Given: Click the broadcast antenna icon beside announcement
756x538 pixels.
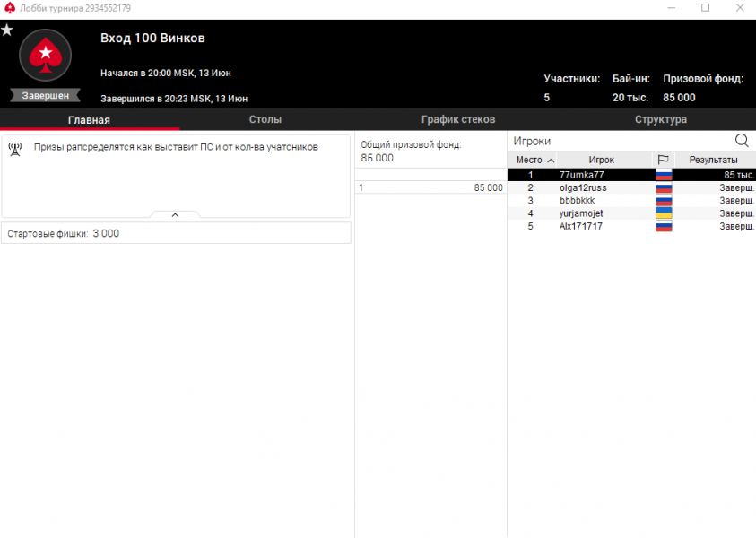Looking at the screenshot, I should (x=15, y=148).
